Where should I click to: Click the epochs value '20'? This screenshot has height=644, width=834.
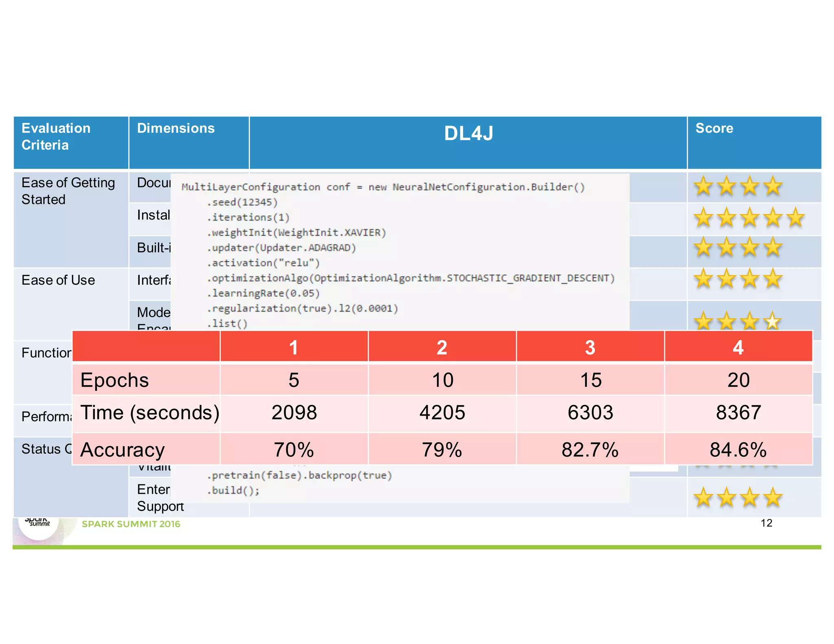pos(738,380)
